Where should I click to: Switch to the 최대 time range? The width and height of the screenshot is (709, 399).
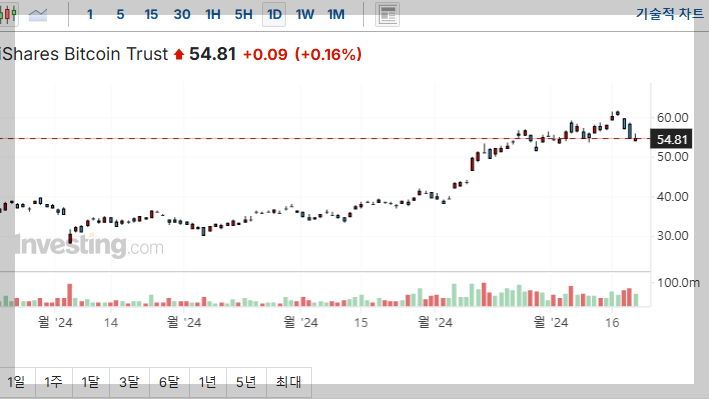(288, 382)
